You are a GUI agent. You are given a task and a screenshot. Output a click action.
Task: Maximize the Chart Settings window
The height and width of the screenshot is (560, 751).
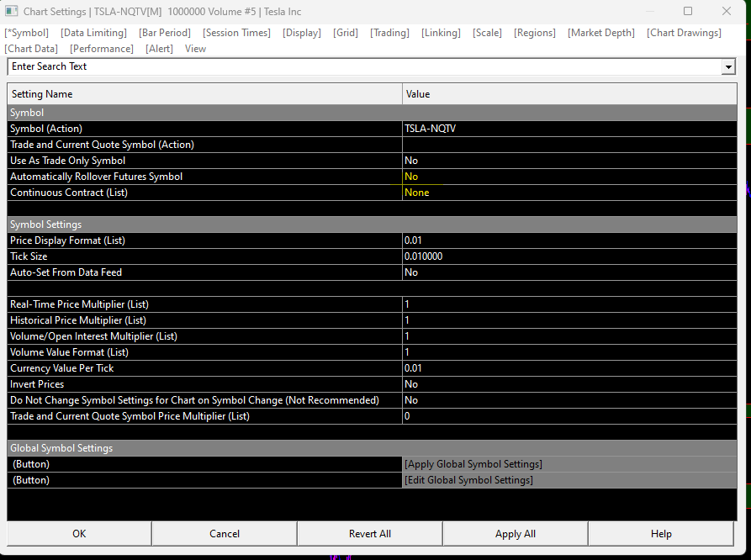[x=688, y=11]
